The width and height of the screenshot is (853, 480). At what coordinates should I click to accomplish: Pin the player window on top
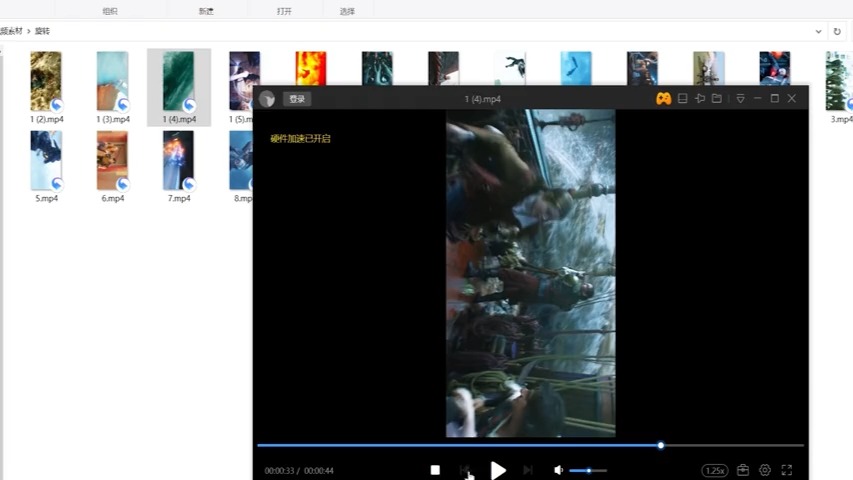pyautogui.click(x=700, y=99)
